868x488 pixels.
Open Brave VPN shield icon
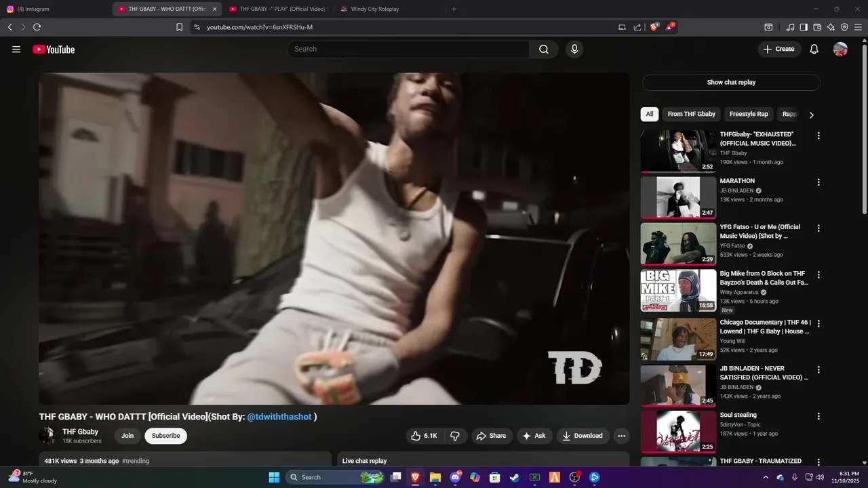pyautogui.click(x=844, y=27)
